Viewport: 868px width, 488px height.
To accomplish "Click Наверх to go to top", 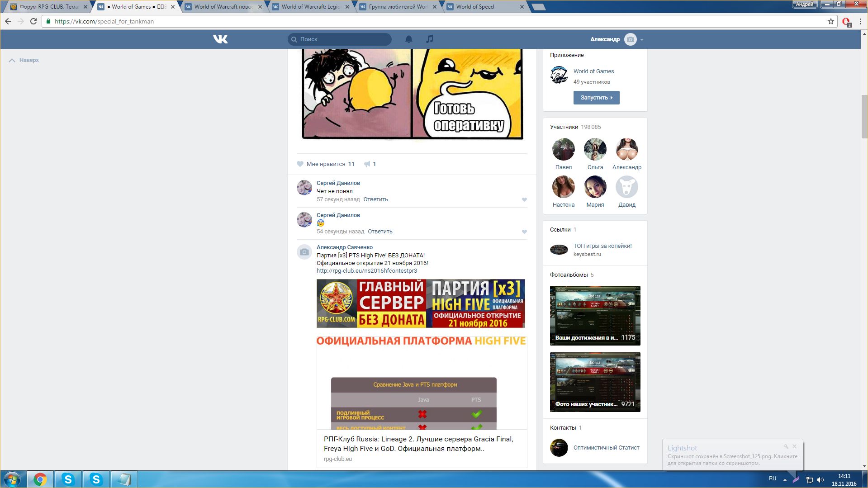I will coord(24,60).
